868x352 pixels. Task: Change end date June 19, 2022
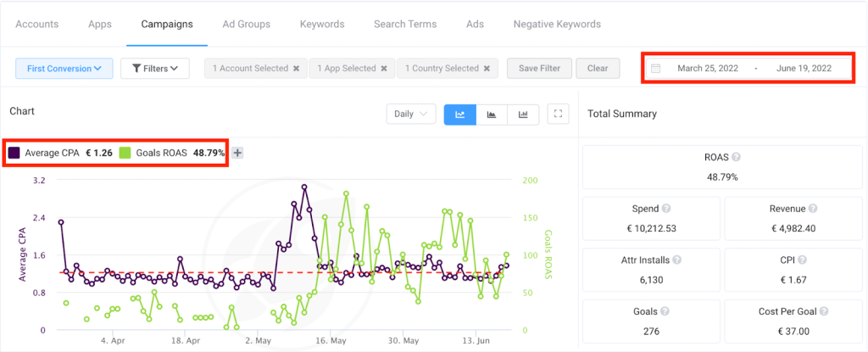[804, 69]
